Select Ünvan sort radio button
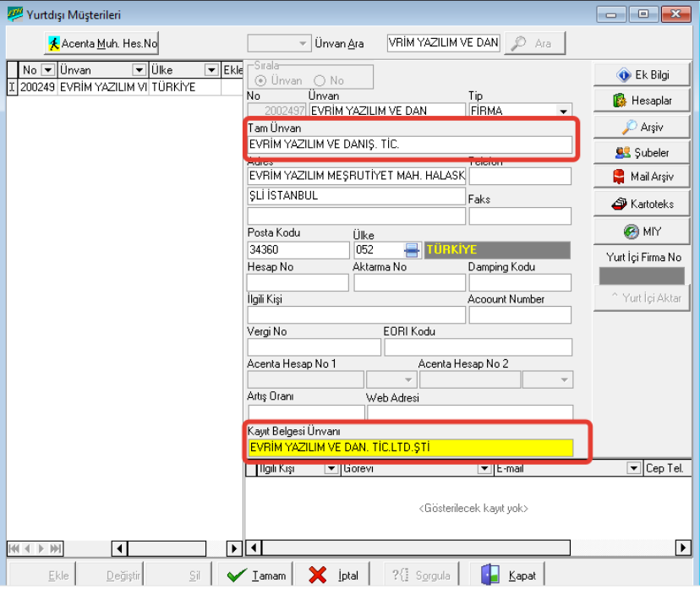The width and height of the screenshot is (700, 589). pos(260,81)
